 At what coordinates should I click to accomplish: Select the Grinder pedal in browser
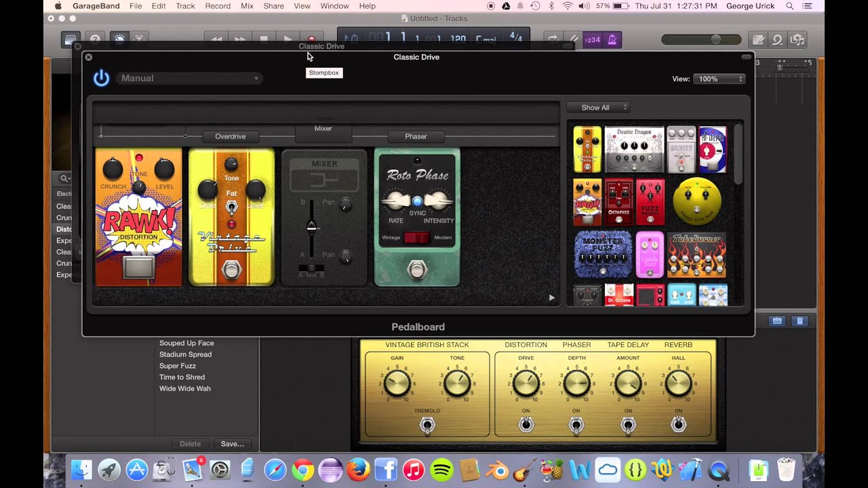coord(682,149)
